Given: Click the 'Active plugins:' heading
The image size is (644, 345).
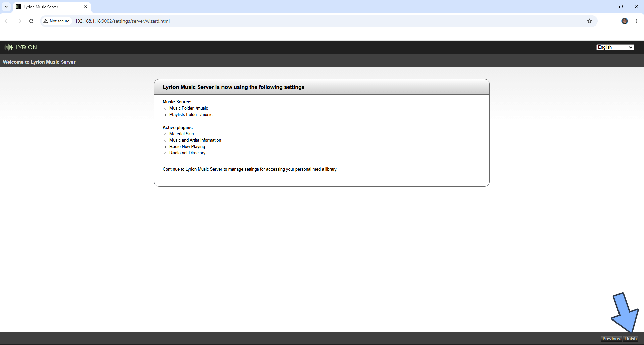Looking at the screenshot, I should [x=178, y=127].
